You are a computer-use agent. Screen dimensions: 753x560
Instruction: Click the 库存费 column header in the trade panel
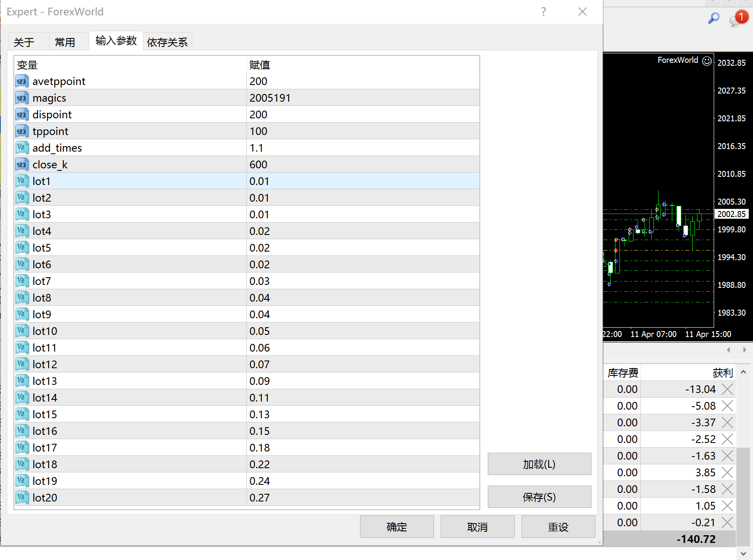click(623, 373)
